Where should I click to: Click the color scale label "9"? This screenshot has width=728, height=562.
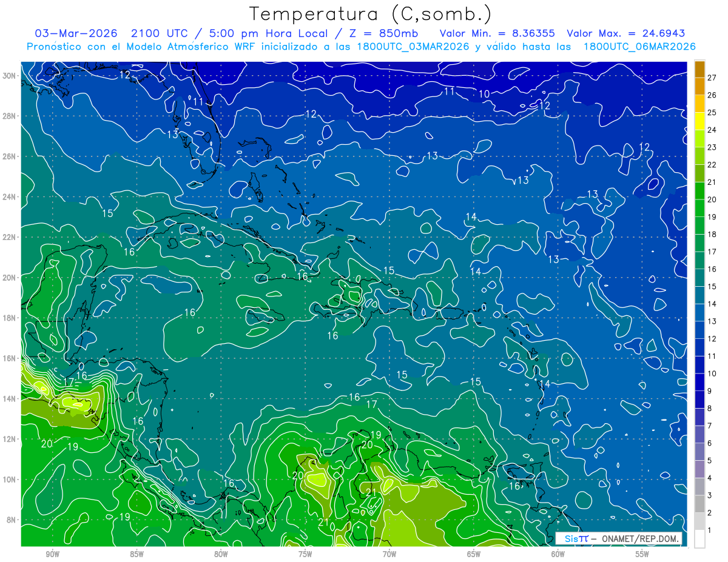710,391
